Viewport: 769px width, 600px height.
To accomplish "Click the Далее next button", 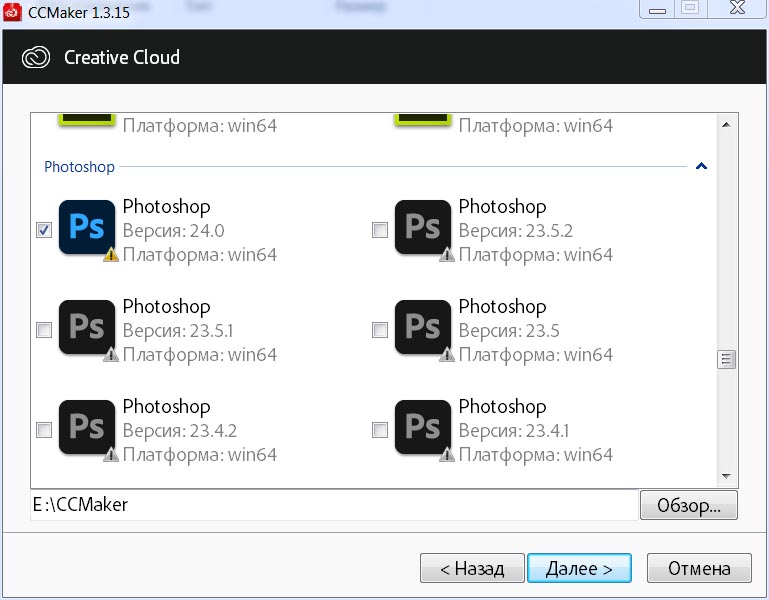I will click(x=579, y=568).
